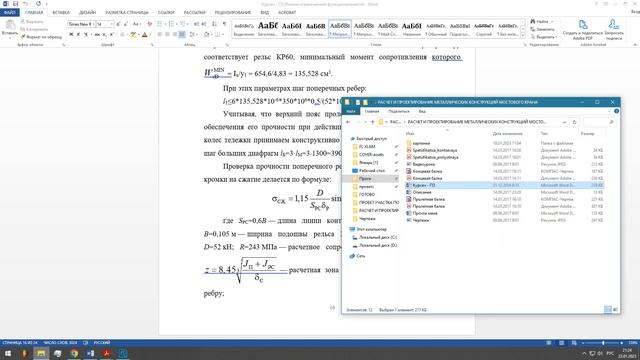Sort paragraphs icon in ribbon
This screenshot has width=640, height=360.
[x=214, y=24]
